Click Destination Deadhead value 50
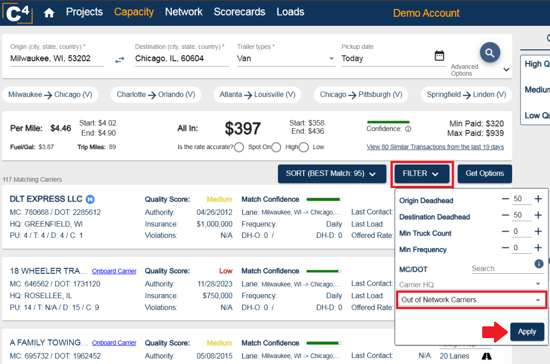This screenshot has width=550, height=364. [x=521, y=215]
